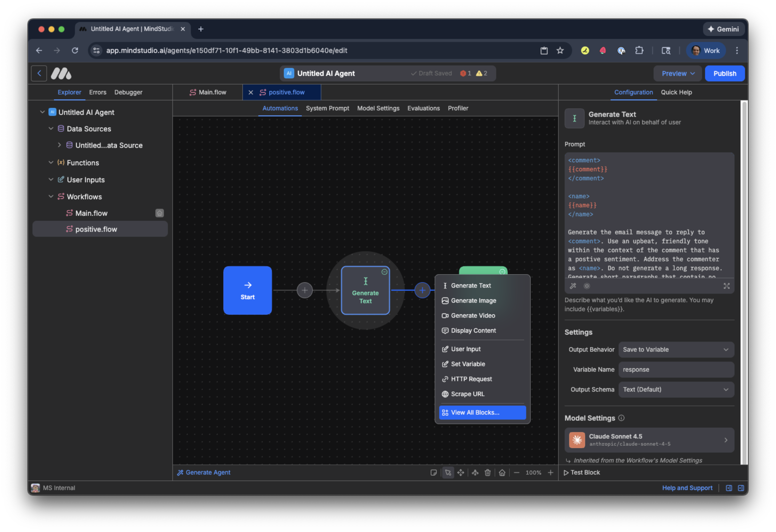Open the pan/move canvas tool
This screenshot has height=532, width=776.
click(461, 473)
